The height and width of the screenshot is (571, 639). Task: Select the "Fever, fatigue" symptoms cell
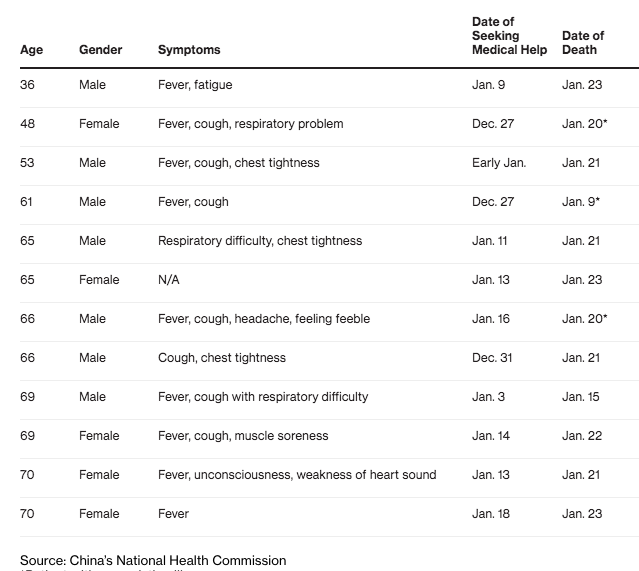(x=195, y=85)
